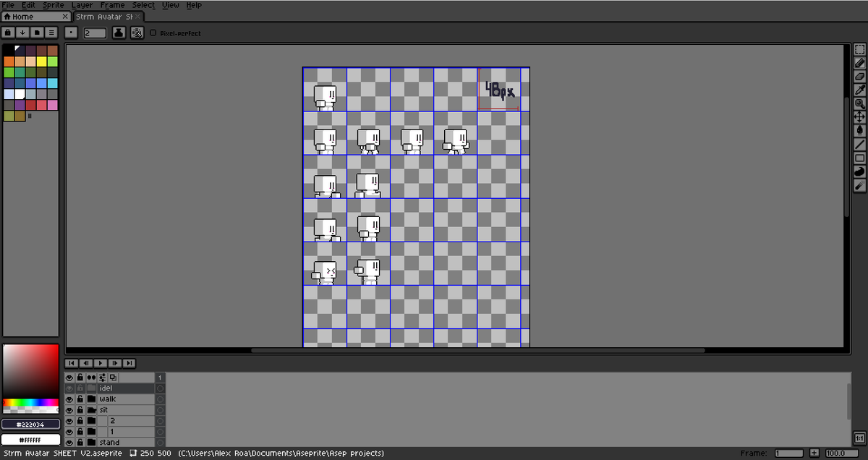Open the Help menu
Image resolution: width=868 pixels, height=460 pixels.
194,5
